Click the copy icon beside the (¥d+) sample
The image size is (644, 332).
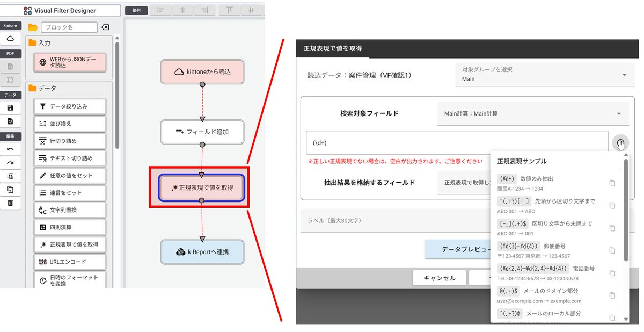tap(612, 183)
